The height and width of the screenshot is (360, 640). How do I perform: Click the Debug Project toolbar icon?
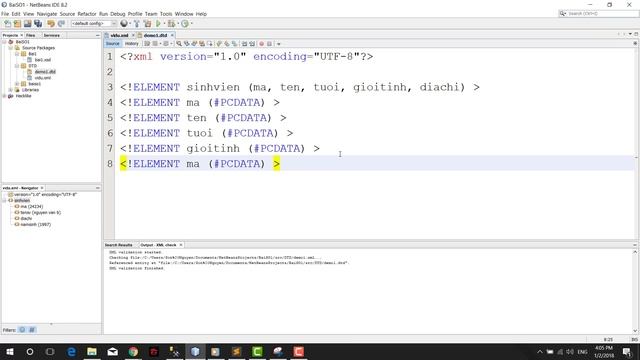click(171, 24)
